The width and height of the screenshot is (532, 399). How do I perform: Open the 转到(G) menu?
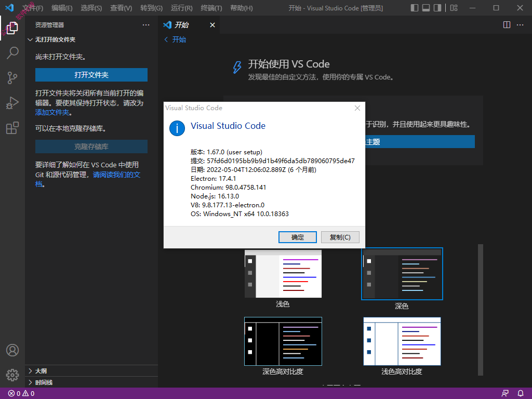click(151, 8)
